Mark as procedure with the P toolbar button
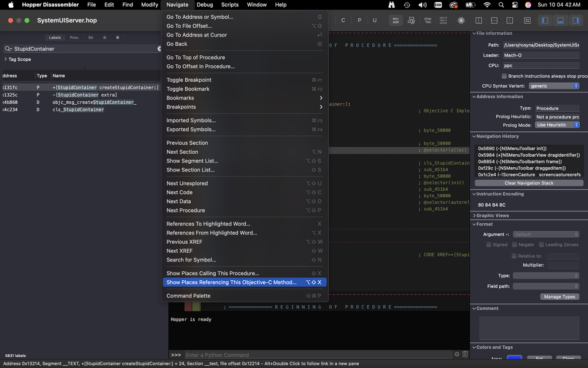This screenshot has width=588, height=368. click(359, 20)
